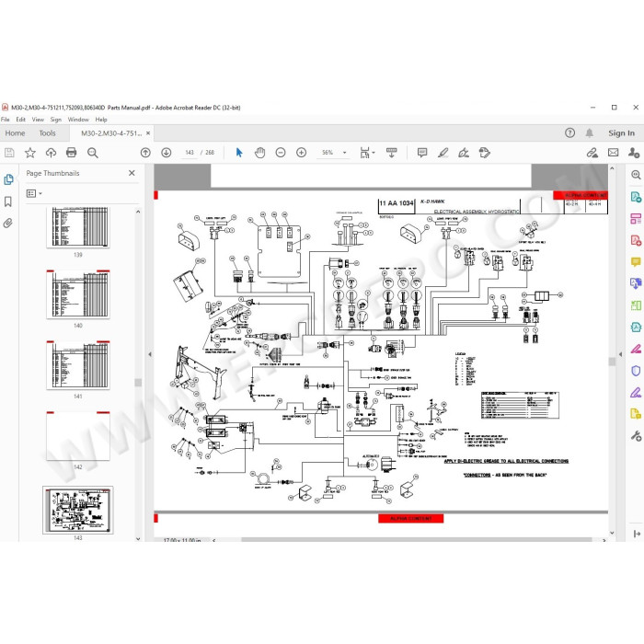This screenshot has height=644, width=644.
Task: Close the Page Thumbnails panel
Action: 132,173
